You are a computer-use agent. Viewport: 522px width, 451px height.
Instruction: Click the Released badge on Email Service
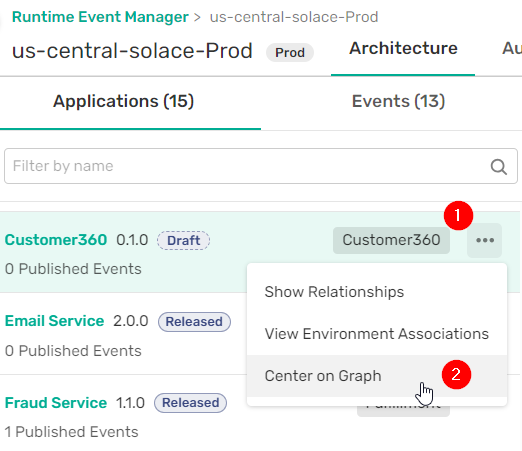(194, 322)
